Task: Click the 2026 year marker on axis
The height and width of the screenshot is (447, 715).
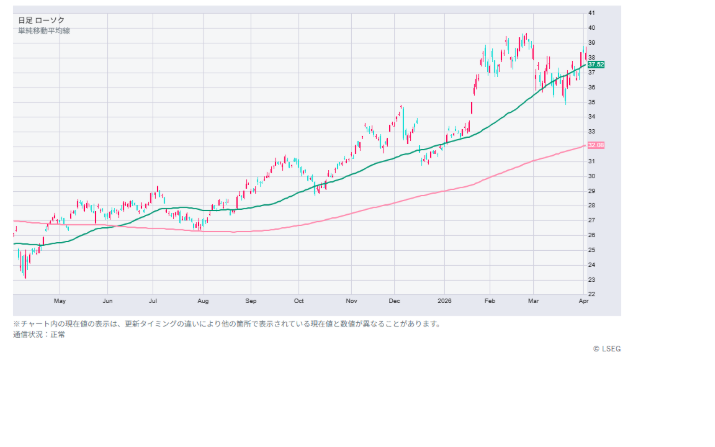Action: tap(446, 300)
